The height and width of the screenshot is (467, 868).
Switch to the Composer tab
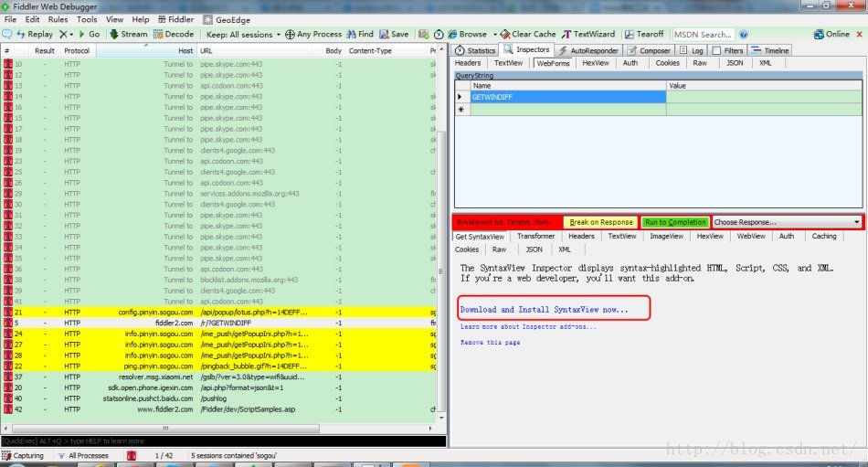[x=649, y=50]
